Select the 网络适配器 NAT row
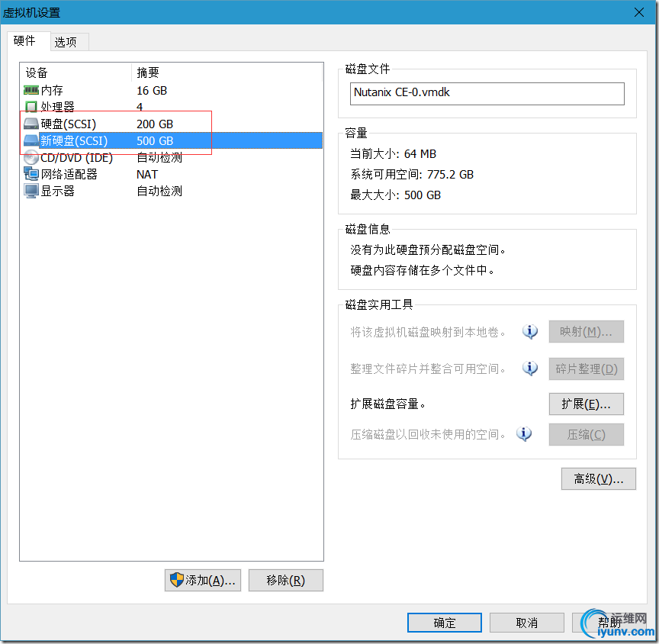The image size is (659, 644). tap(172, 174)
